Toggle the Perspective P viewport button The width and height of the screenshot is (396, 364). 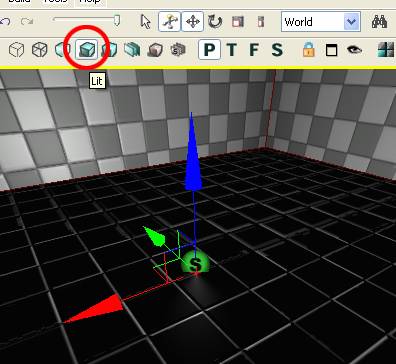(x=209, y=50)
